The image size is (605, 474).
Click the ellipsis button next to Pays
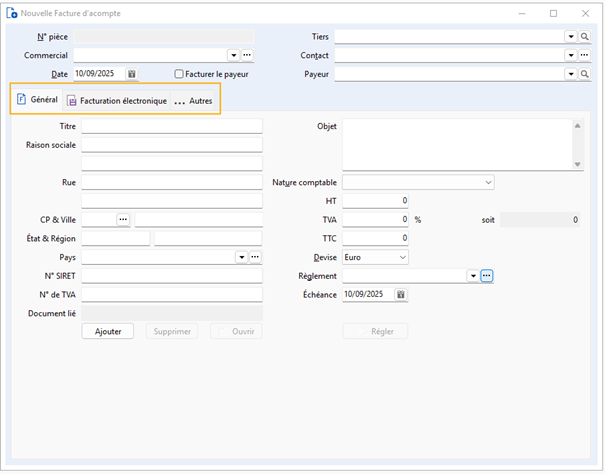click(255, 257)
